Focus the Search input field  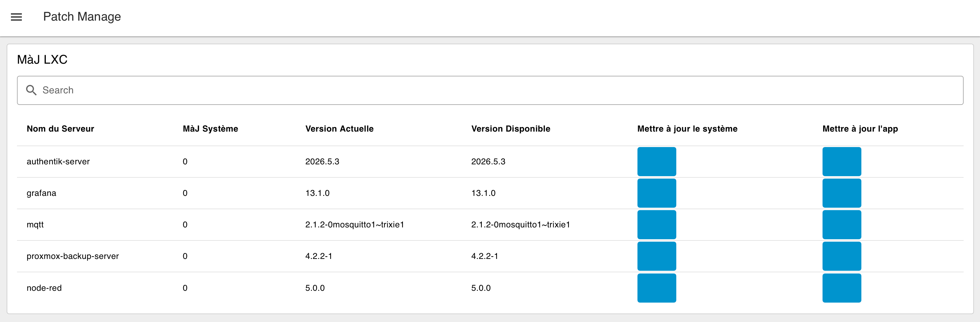pos(490,90)
